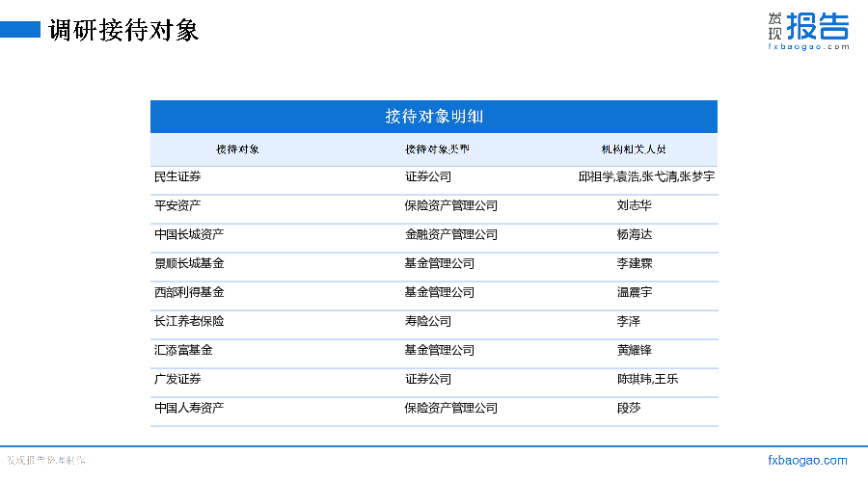The height and width of the screenshot is (482, 868).
Task: Click 基金管理公司 in the 汇添富基金 row
Action: click(x=440, y=350)
